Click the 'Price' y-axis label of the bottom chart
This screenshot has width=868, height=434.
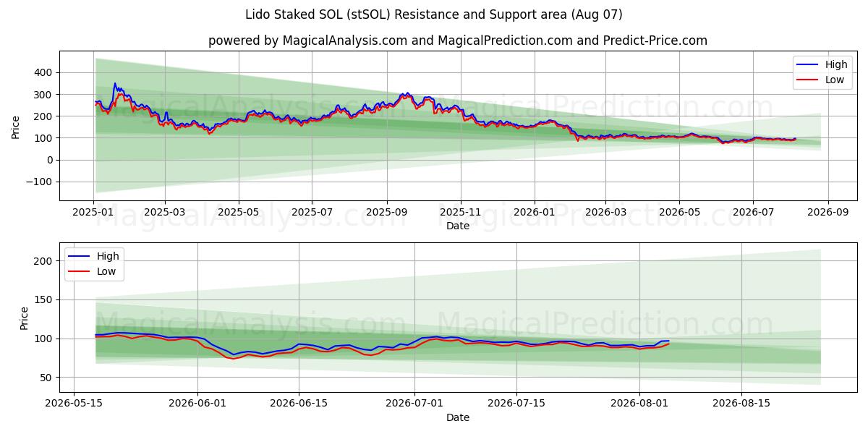(25, 318)
